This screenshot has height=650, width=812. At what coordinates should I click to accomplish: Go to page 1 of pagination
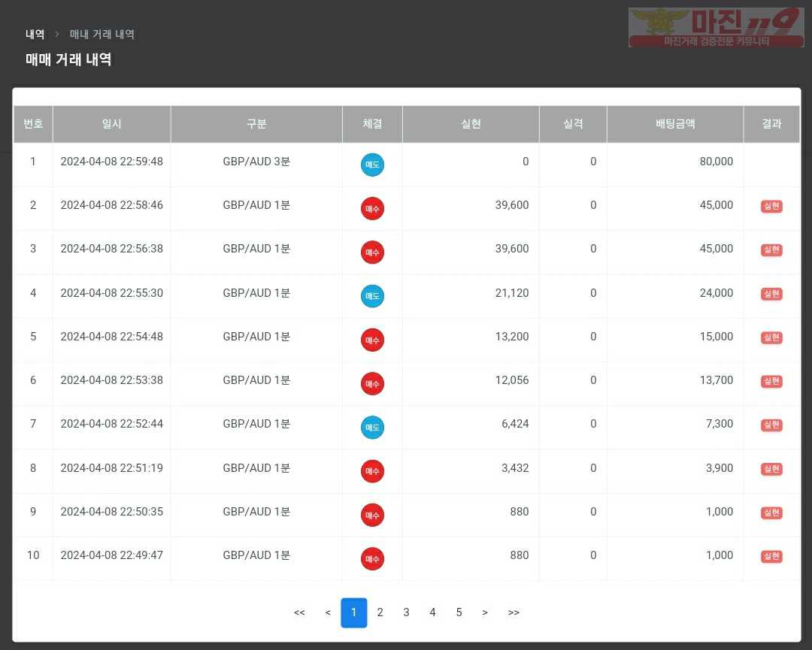pos(353,612)
